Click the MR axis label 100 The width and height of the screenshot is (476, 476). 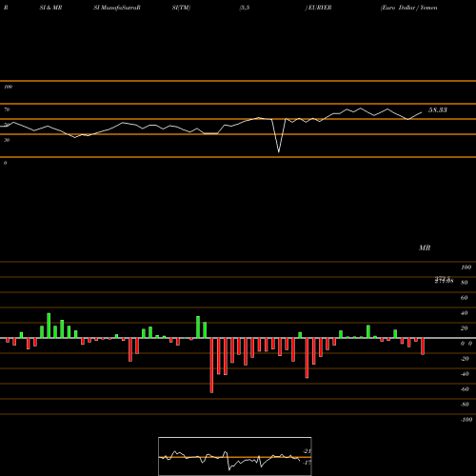point(466,268)
